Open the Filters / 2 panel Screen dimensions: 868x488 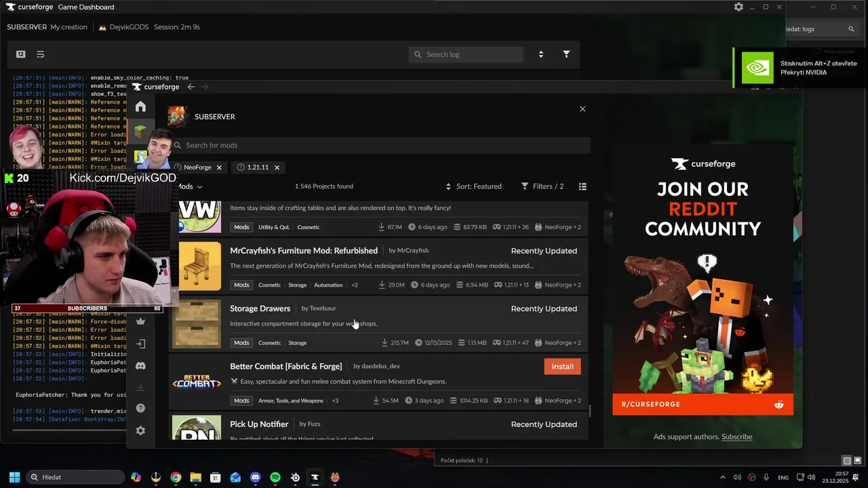[542, 186]
